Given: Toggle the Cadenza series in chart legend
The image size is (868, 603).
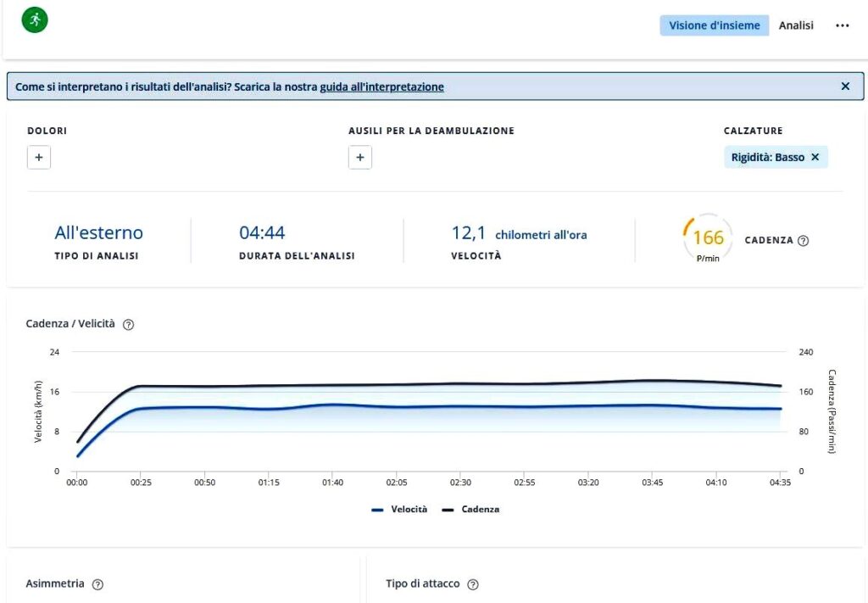Looking at the screenshot, I should point(471,510).
